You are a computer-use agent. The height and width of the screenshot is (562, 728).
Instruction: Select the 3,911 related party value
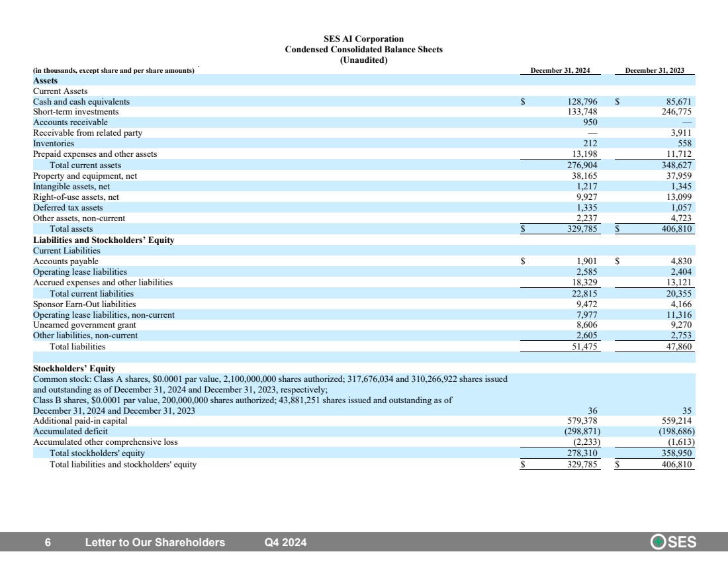point(681,133)
